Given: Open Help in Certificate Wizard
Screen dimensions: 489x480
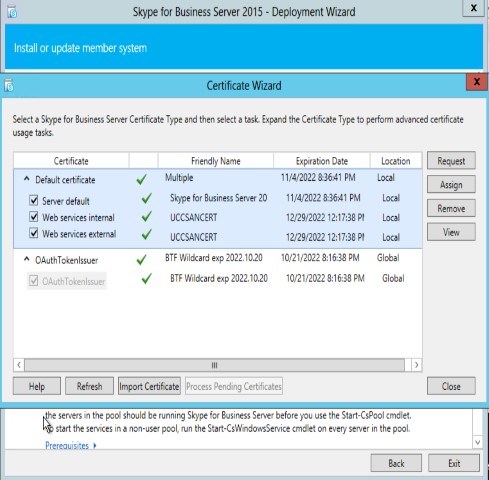Looking at the screenshot, I should [37, 386].
